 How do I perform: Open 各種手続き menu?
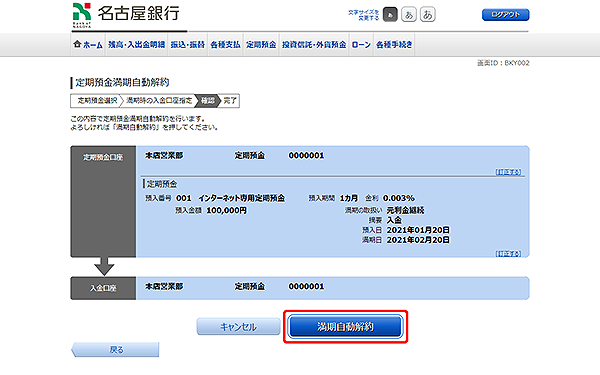coord(394,45)
